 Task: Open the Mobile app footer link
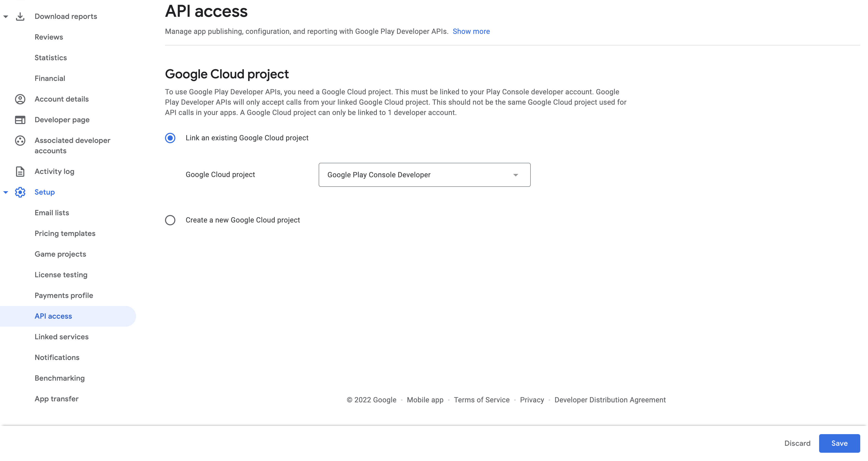point(425,400)
